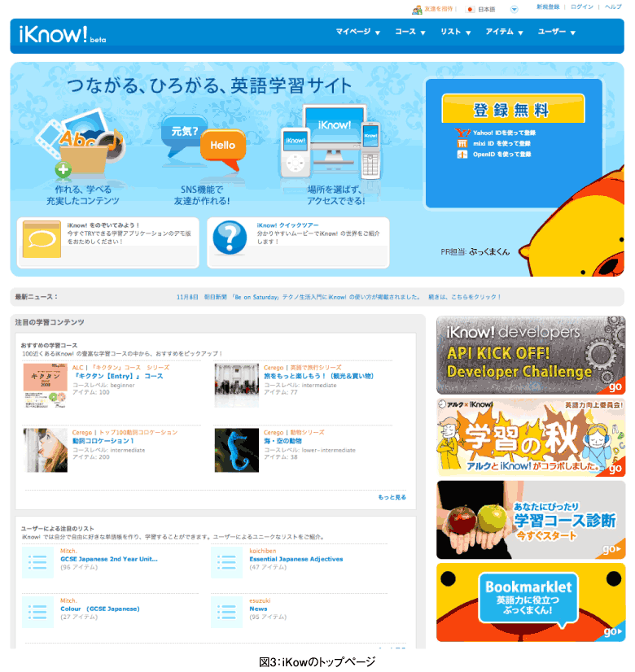Click the blue seahorse thumbnail
The height and width of the screenshot is (672, 635).
click(237, 450)
